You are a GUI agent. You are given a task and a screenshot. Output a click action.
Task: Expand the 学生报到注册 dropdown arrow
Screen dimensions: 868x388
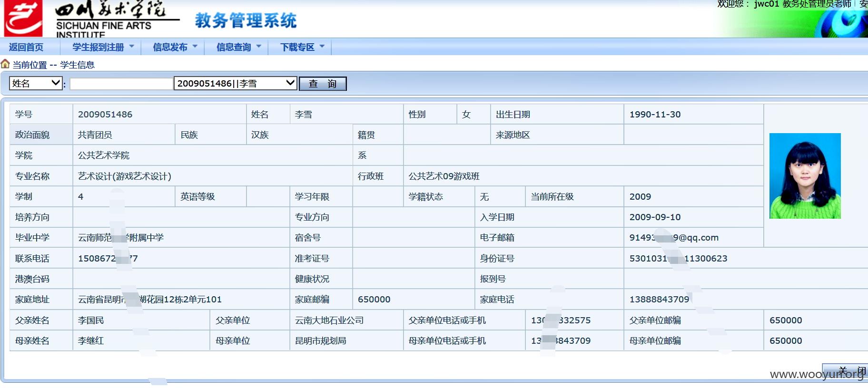coord(132,47)
